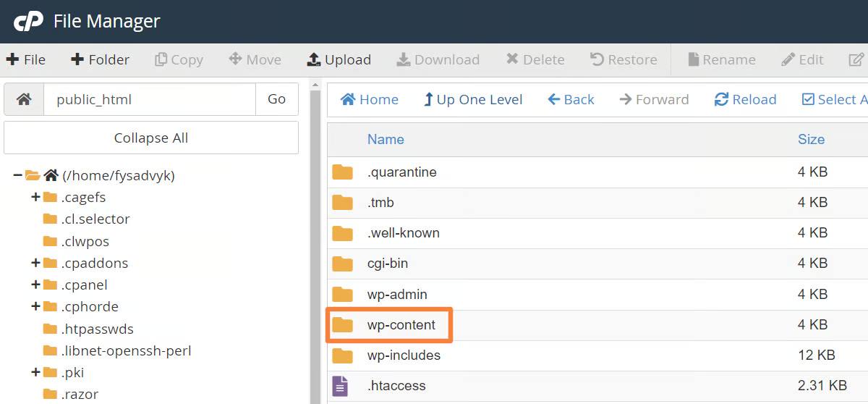868x404 pixels.
Task: Create a new file with +File
Action: tap(25, 59)
